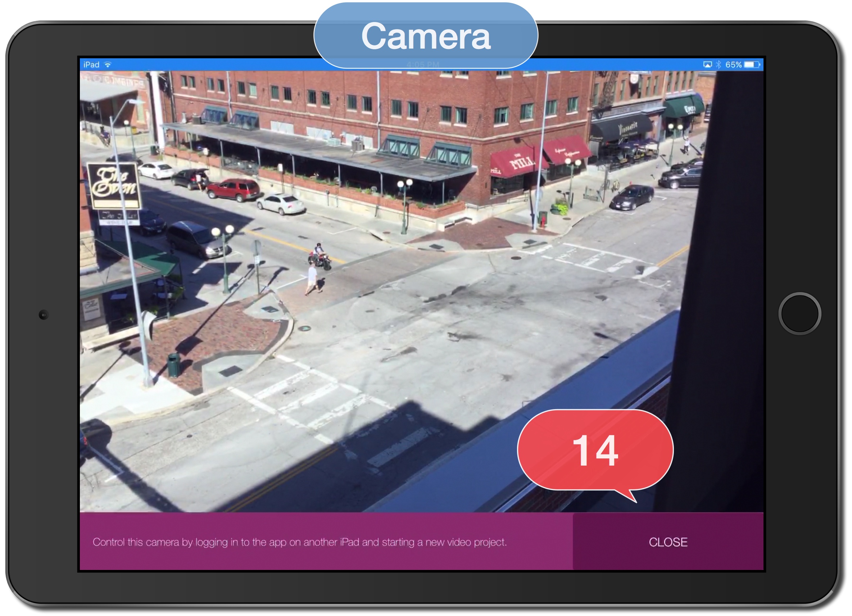Click the camera control instruction text
The height and width of the screenshot is (616, 852).
click(x=299, y=542)
